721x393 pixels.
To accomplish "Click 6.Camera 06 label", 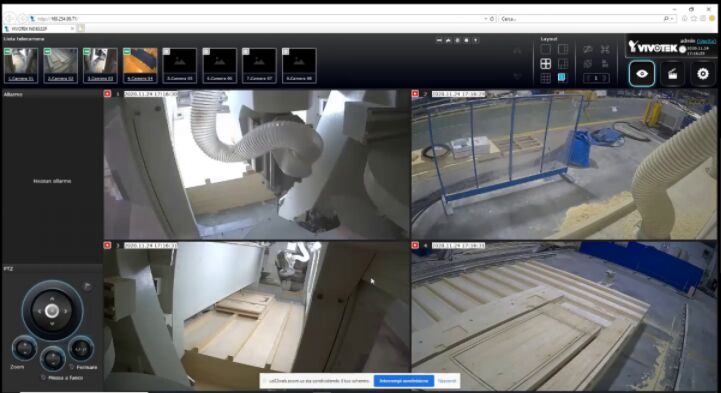I will point(220,79).
